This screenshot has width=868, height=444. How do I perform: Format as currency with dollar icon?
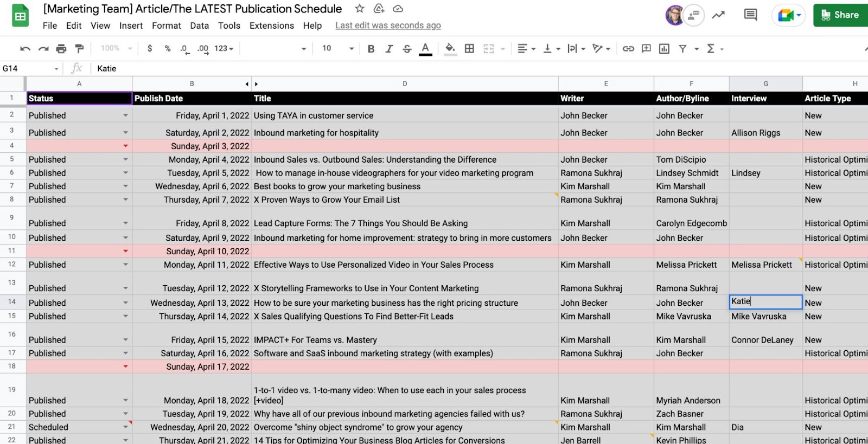pyautogui.click(x=150, y=48)
